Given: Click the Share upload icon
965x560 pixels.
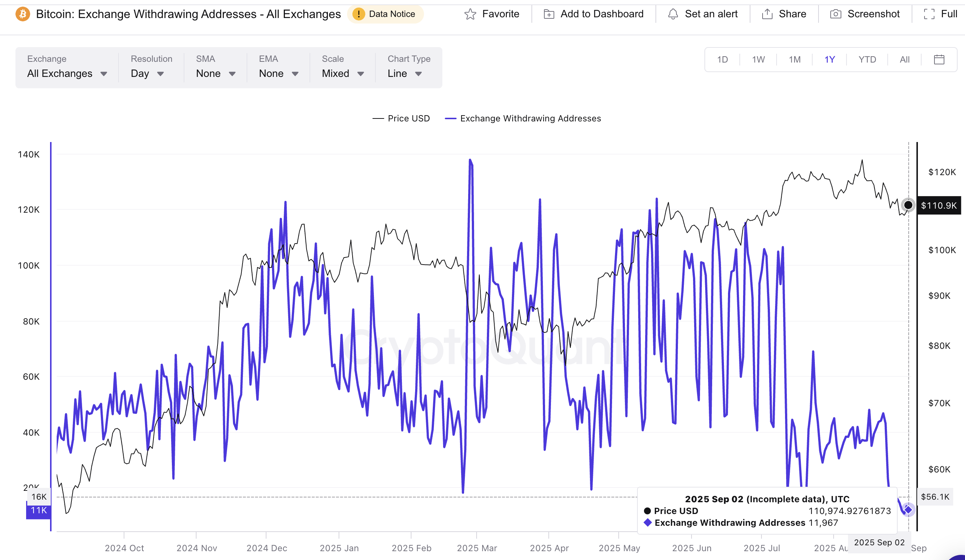Looking at the screenshot, I should [x=767, y=14].
